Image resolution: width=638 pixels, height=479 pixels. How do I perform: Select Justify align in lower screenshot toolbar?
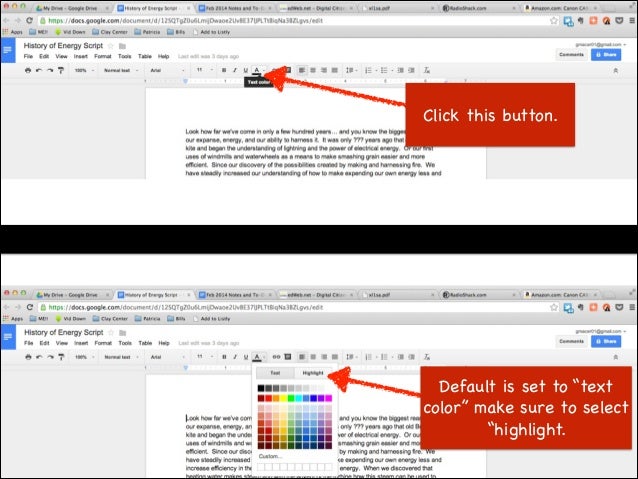[x=335, y=357]
